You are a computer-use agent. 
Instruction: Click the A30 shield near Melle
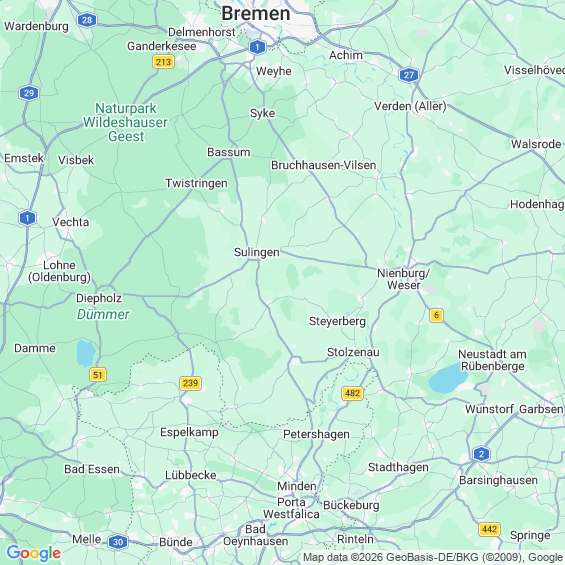118,542
